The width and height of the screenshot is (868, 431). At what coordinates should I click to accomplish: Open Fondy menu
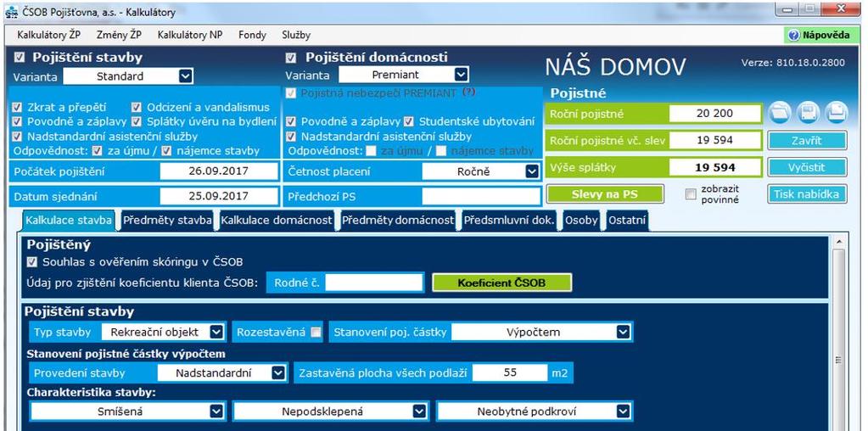(x=253, y=36)
